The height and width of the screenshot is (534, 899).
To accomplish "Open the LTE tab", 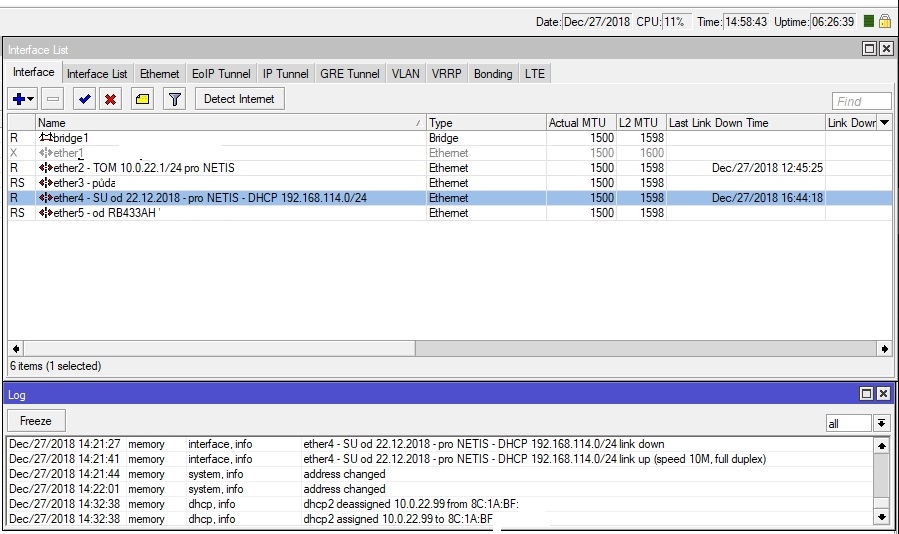I will point(535,73).
